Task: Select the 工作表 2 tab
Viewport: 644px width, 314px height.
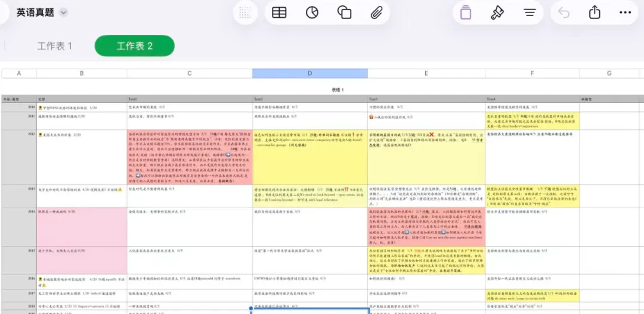Action: (x=134, y=46)
